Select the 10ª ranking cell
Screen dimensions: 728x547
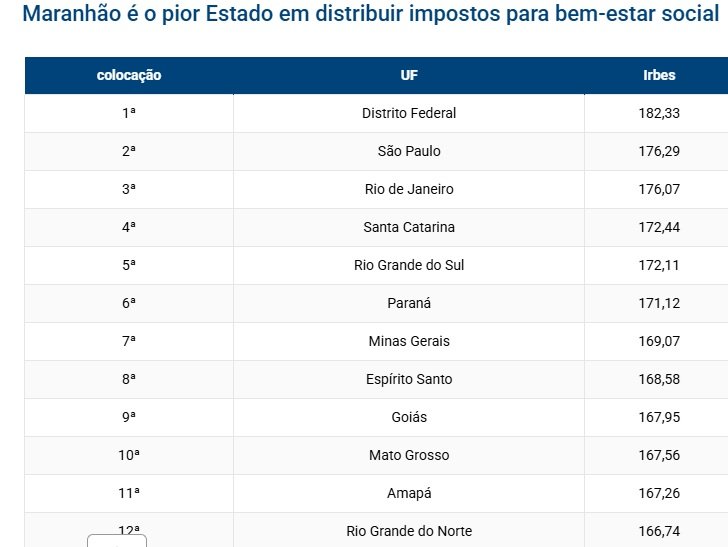click(x=129, y=456)
